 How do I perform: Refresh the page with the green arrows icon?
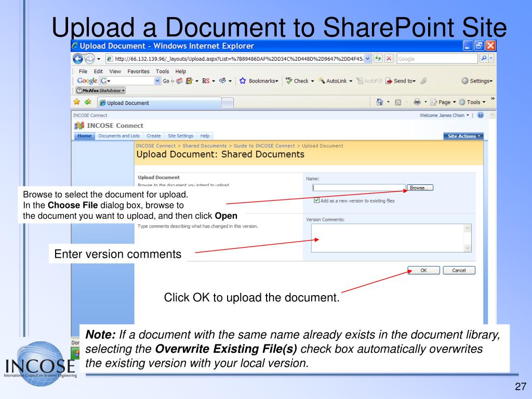pos(378,59)
